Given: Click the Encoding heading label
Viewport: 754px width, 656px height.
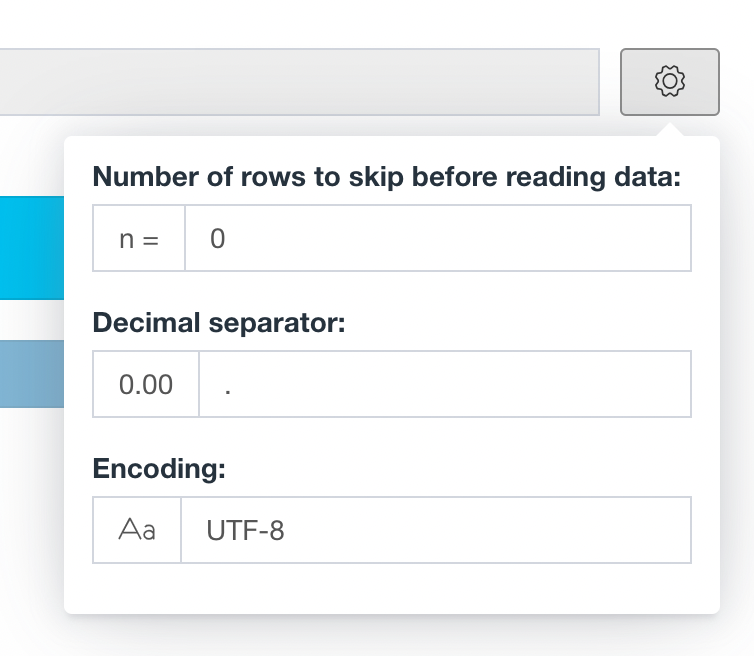Looking at the screenshot, I should 159,468.
